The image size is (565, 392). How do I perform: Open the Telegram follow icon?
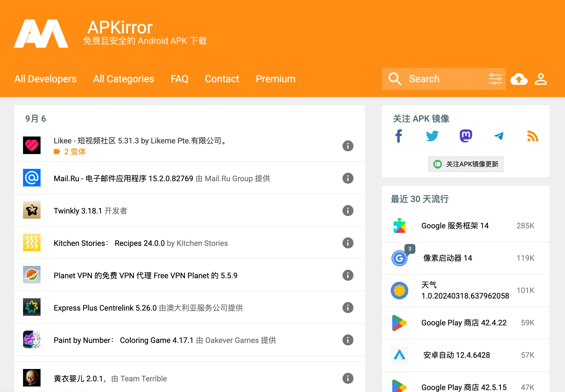point(499,136)
